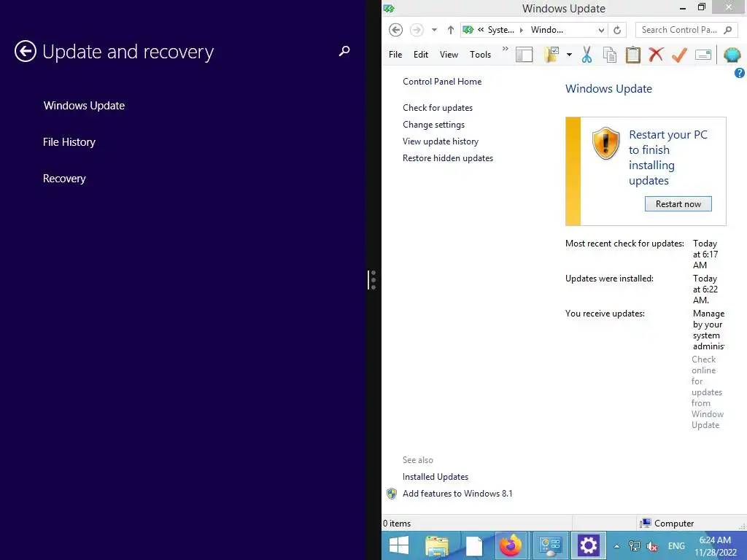Show hidden menu items via chevron
Screen dimensions: 747x560
tap(506, 49)
